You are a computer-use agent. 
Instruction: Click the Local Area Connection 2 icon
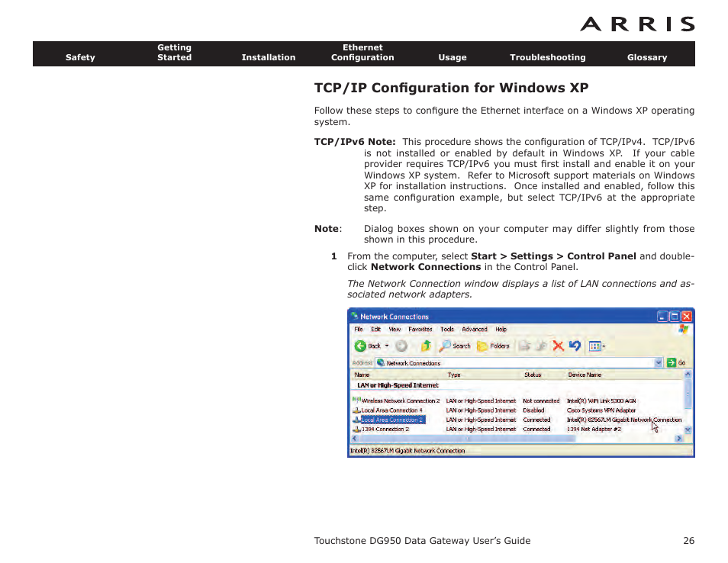pos(356,420)
